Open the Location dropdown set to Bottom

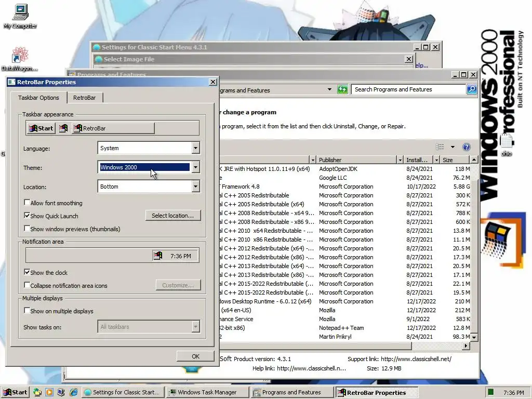(x=195, y=187)
